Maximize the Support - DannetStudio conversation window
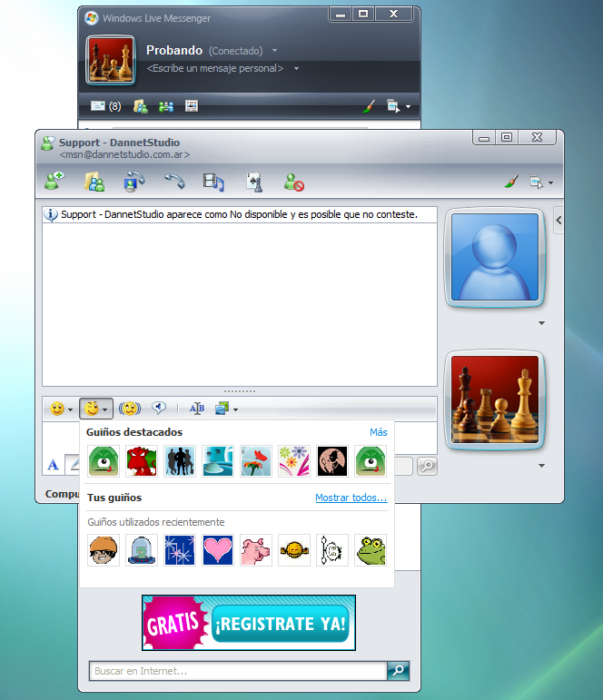 pyautogui.click(x=507, y=137)
